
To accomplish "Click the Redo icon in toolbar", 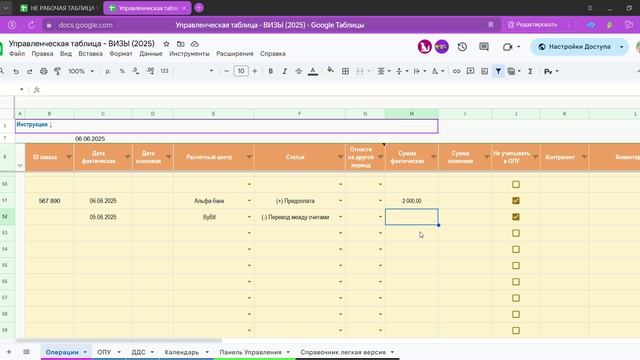I will 29,71.
